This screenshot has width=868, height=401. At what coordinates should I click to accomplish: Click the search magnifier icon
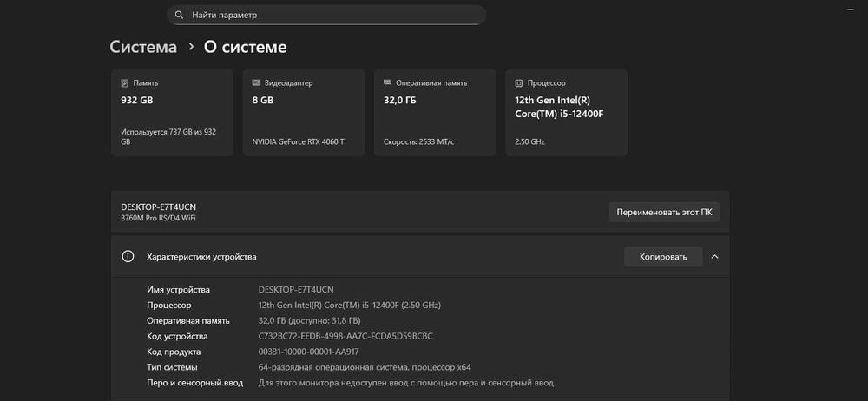click(178, 15)
